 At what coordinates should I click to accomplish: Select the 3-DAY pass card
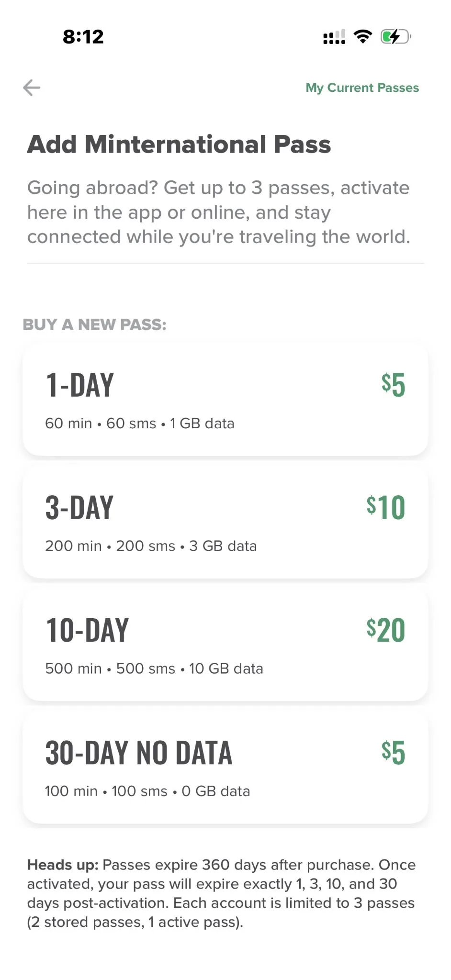tap(225, 522)
